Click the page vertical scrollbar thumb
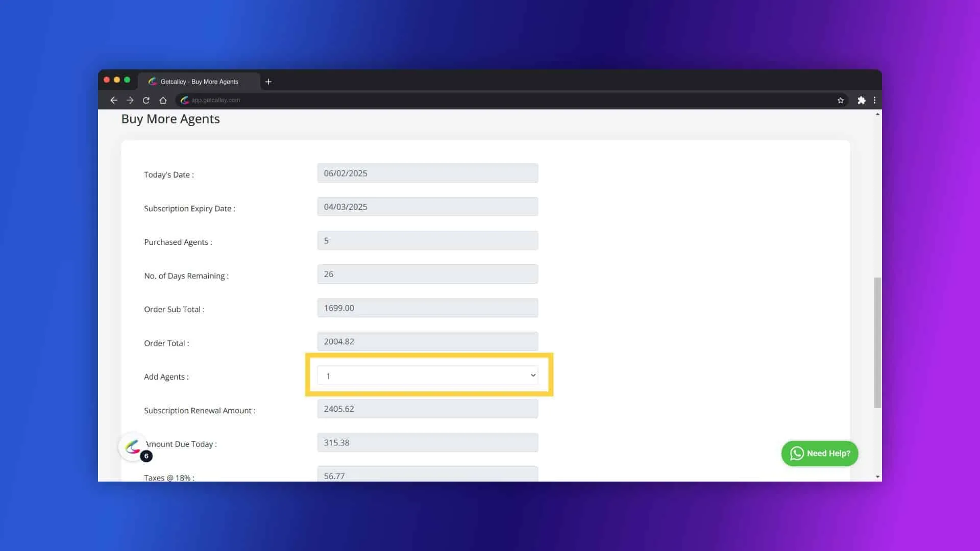 click(x=877, y=343)
